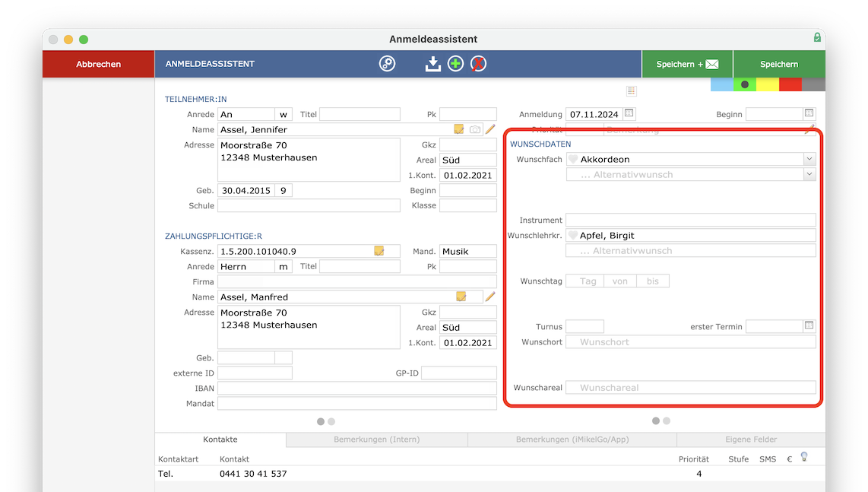
Task: Click the Anrede field showing Herrn
Action: pos(246,266)
